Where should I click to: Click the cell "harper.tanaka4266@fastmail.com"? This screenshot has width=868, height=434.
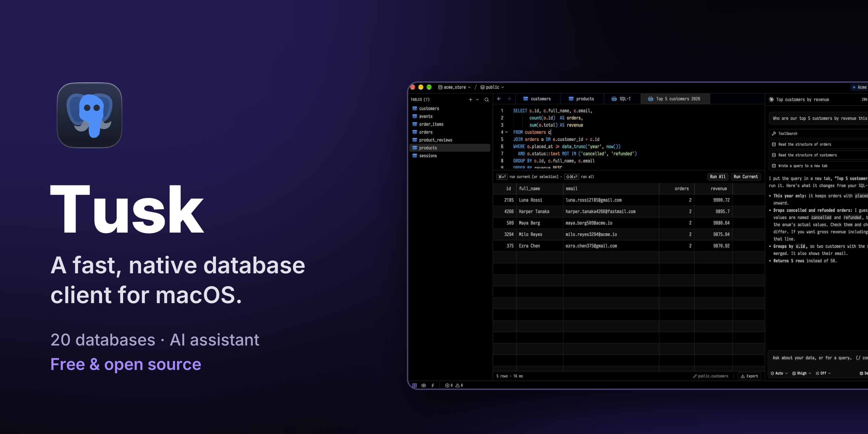(611, 212)
